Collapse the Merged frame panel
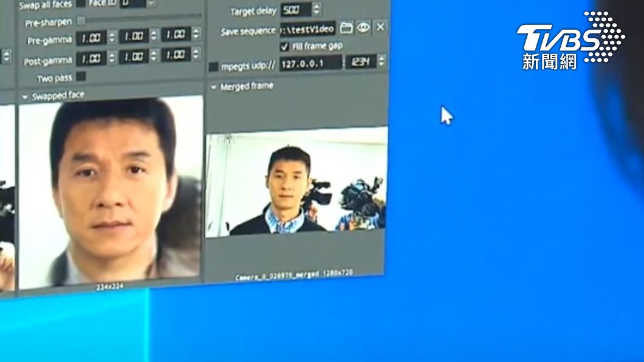 214,87
